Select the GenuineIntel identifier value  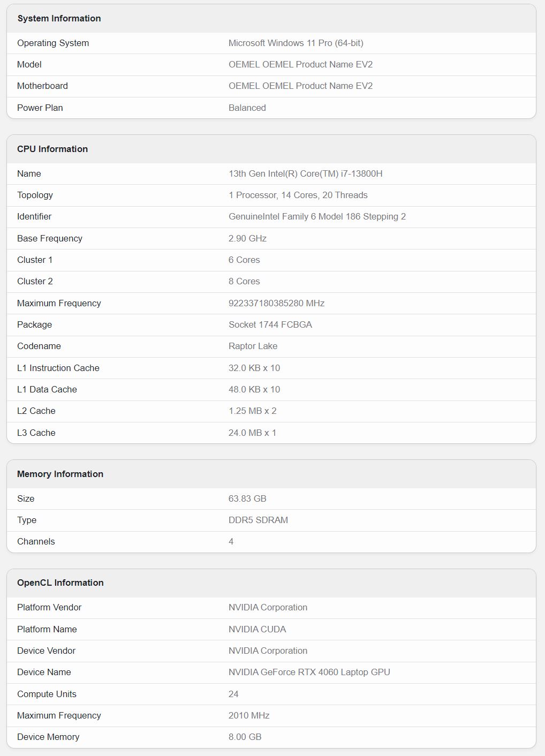[x=317, y=216]
